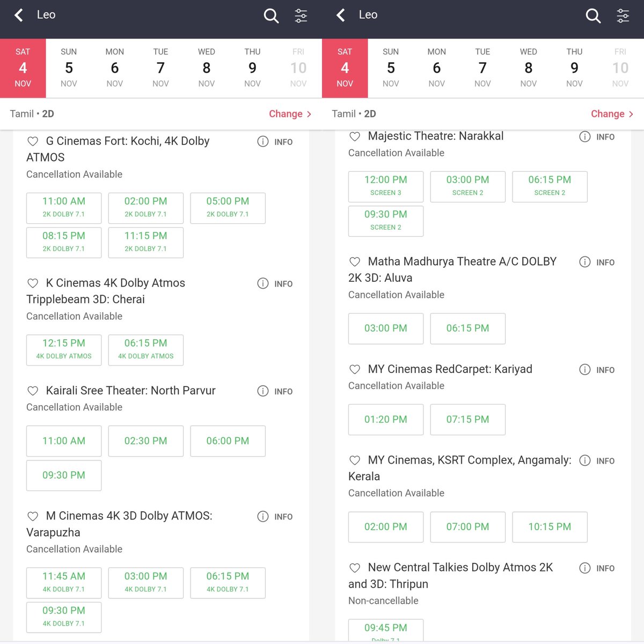
Task: Book 03:00 PM Screen 2 at Majestic
Action: click(x=468, y=187)
